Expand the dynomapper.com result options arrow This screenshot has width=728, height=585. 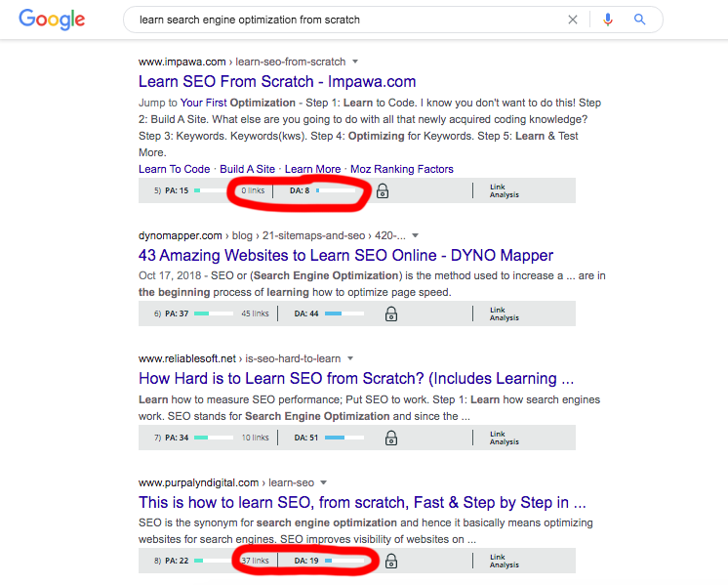coord(415,235)
